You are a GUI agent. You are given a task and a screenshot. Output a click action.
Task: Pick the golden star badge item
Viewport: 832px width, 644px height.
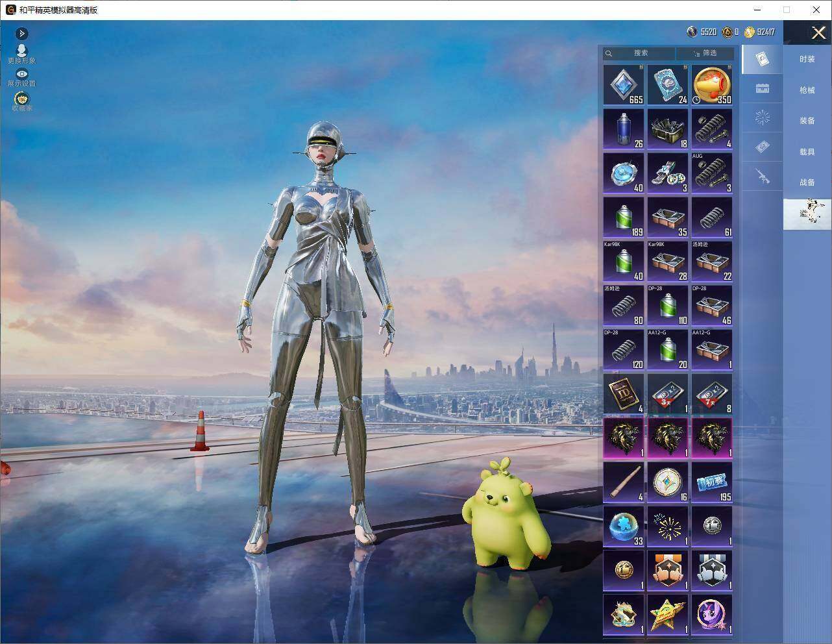point(668,614)
